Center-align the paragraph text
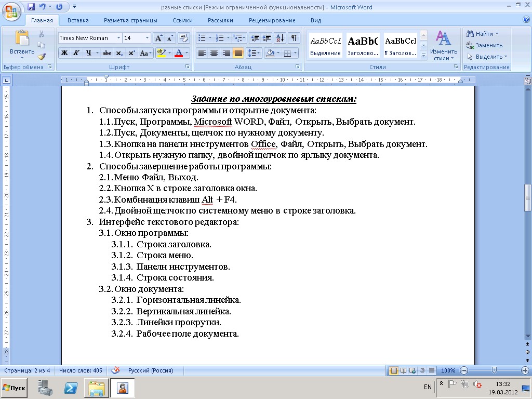This screenshot has height=399, width=532. click(x=214, y=53)
